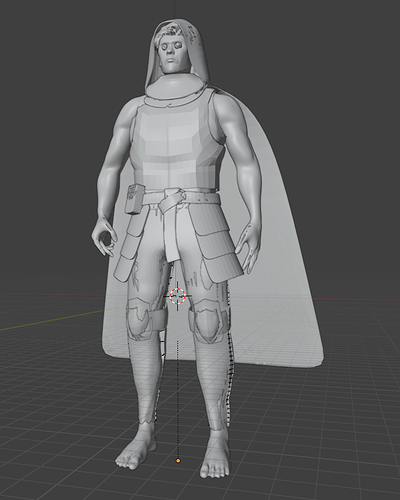Click the orange object origin dot
This screenshot has width=400, height=500.
(178, 461)
